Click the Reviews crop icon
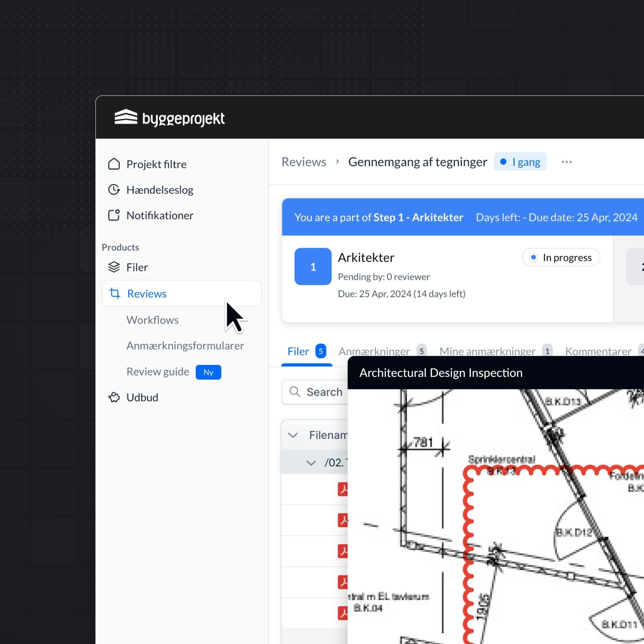Screen dimensions: 644x644 pyautogui.click(x=115, y=293)
